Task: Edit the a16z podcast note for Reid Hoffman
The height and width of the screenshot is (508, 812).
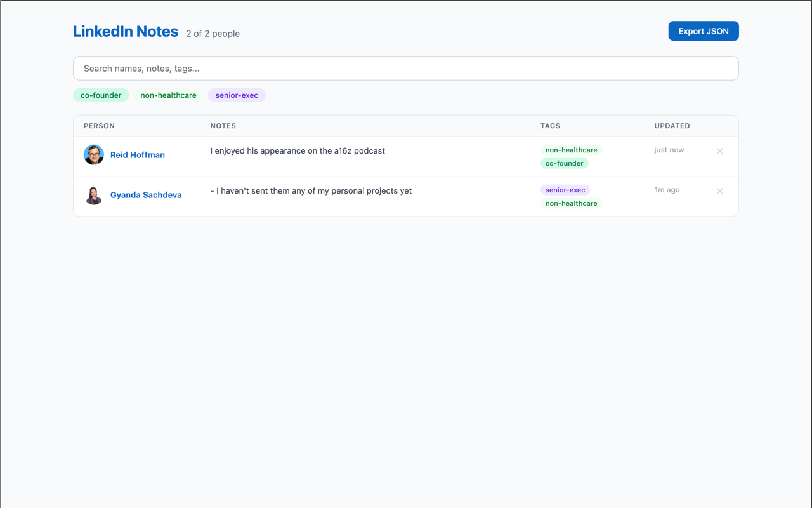Action: [x=298, y=151]
